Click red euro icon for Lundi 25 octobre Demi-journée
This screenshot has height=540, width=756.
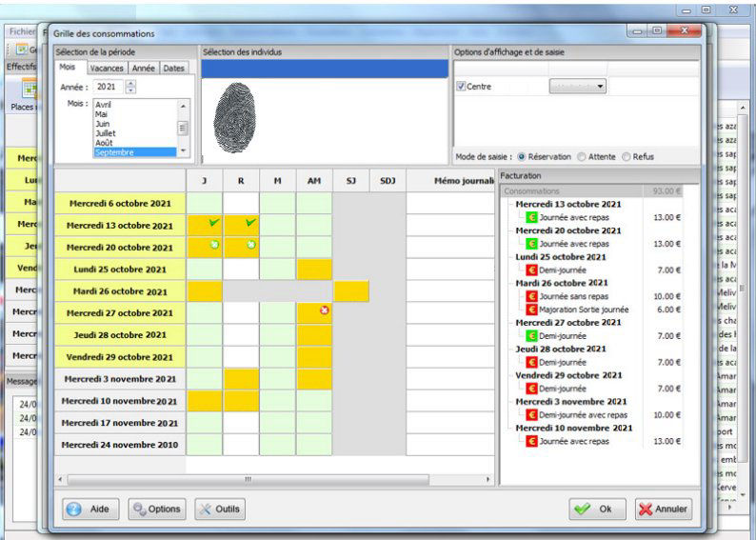pyautogui.click(x=531, y=270)
